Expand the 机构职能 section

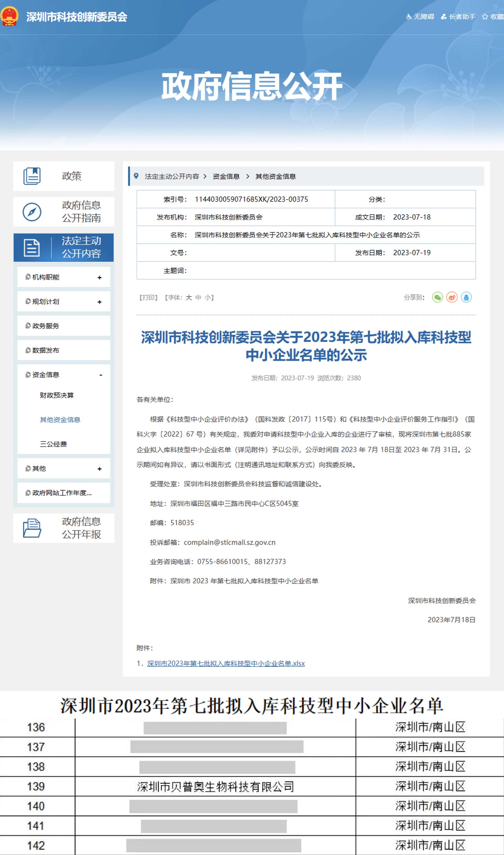(99, 278)
